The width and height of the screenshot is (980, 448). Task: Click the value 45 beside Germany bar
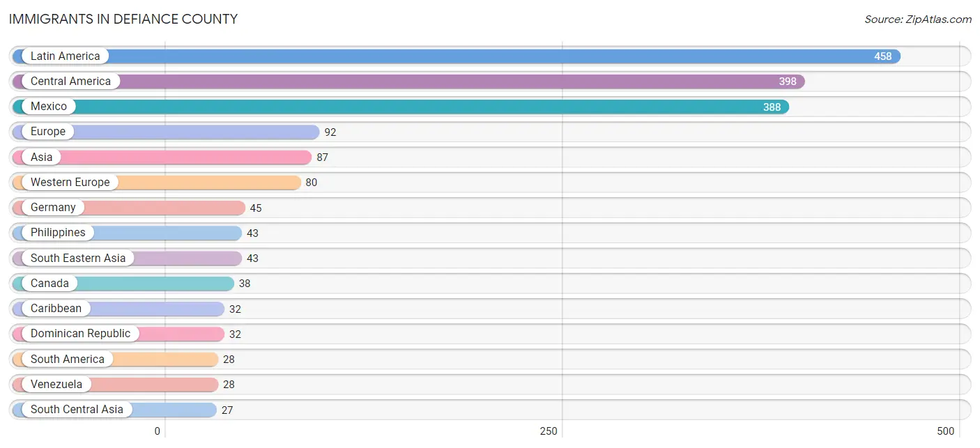[x=256, y=208]
